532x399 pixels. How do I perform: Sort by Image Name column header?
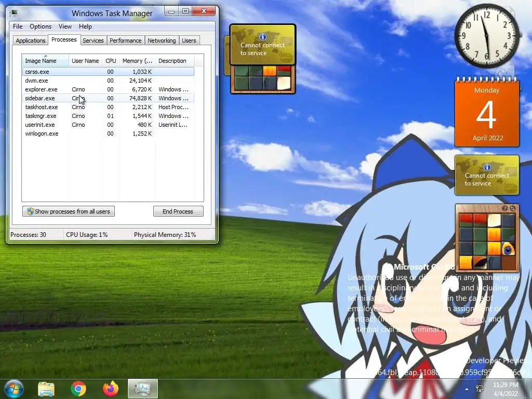click(46, 61)
